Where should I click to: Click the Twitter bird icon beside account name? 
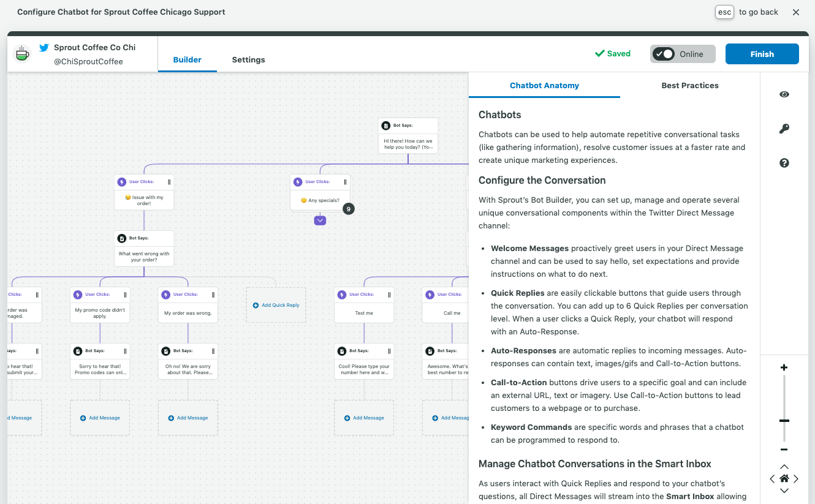pos(44,47)
